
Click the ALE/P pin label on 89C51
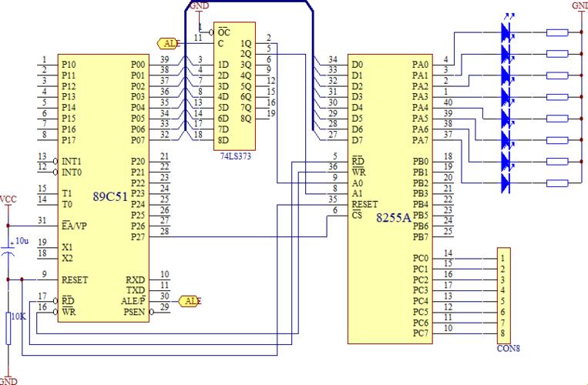click(x=133, y=301)
